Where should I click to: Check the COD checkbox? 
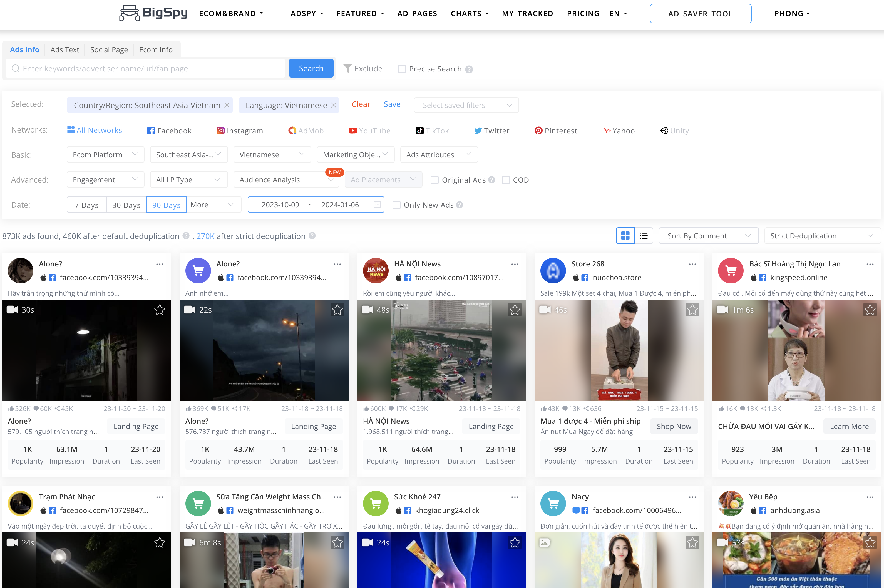(x=506, y=180)
